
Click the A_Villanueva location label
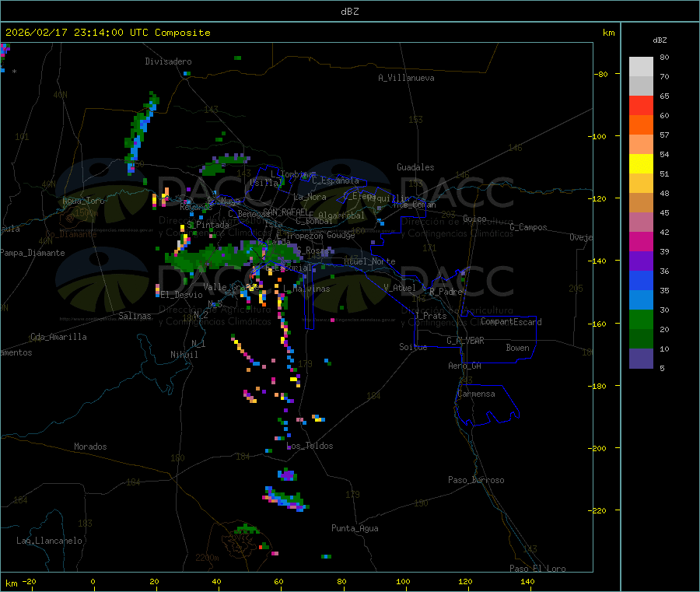click(x=406, y=78)
